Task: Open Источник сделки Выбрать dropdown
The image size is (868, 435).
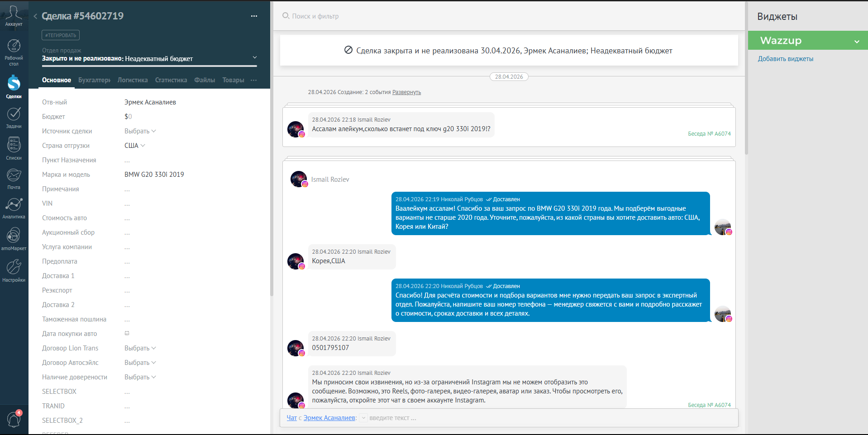Action: click(x=140, y=131)
